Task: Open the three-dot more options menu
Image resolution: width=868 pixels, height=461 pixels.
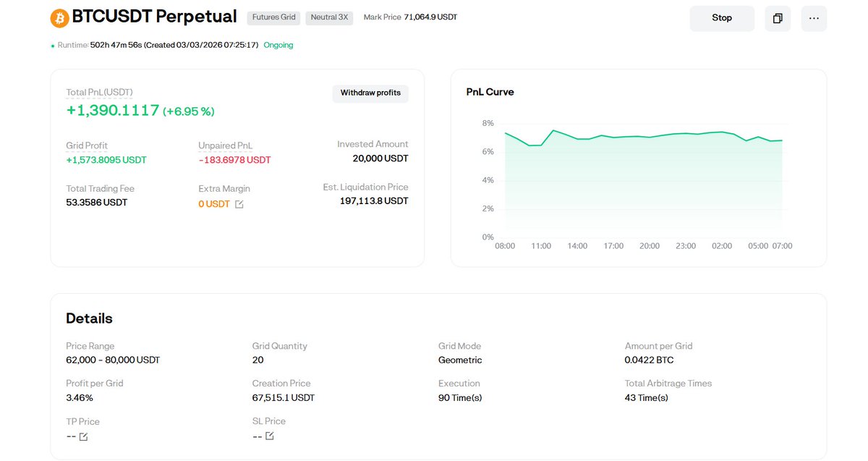Action: tap(814, 18)
